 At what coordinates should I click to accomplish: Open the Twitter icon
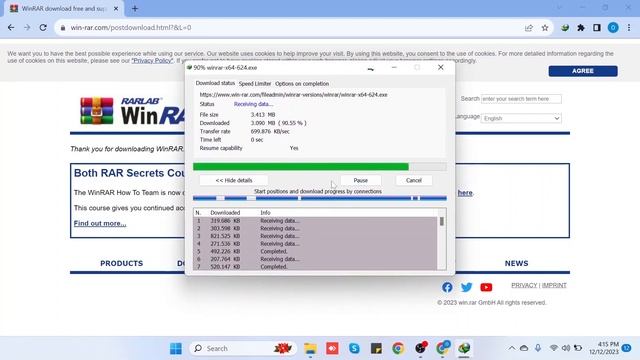click(467, 287)
